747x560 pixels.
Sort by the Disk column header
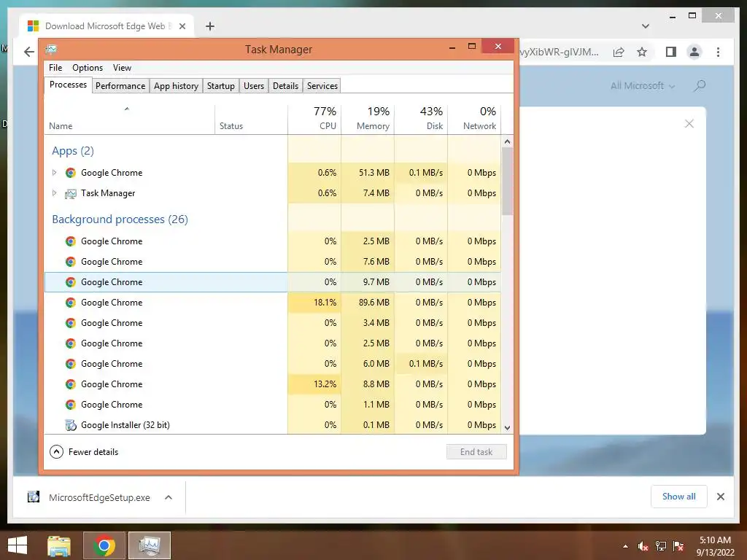[x=421, y=119]
